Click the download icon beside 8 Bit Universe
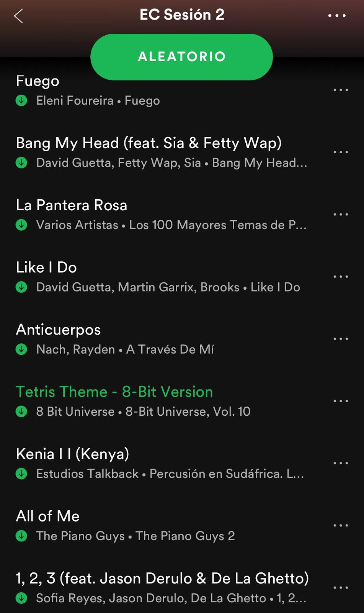 tap(21, 411)
